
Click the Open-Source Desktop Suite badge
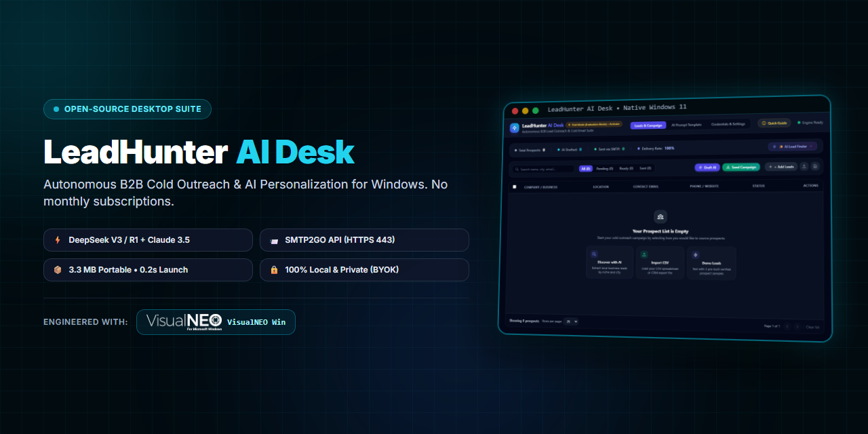click(x=127, y=109)
